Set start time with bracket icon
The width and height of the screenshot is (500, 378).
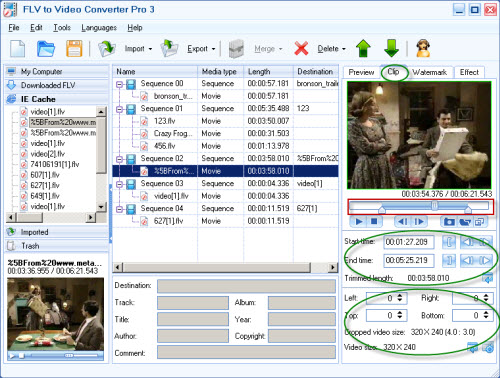point(449,242)
